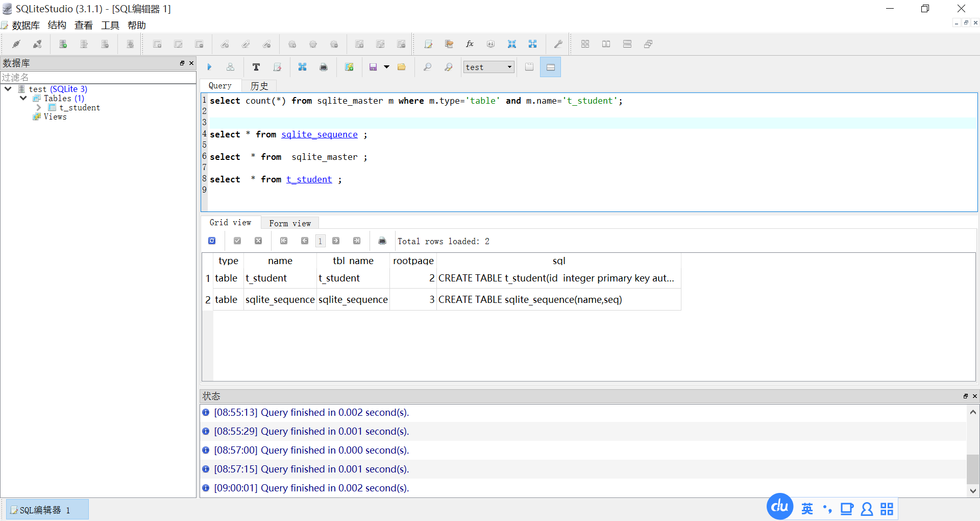The width and height of the screenshot is (980, 521).
Task: Commit grid changes checkmark icon
Action: (x=237, y=241)
